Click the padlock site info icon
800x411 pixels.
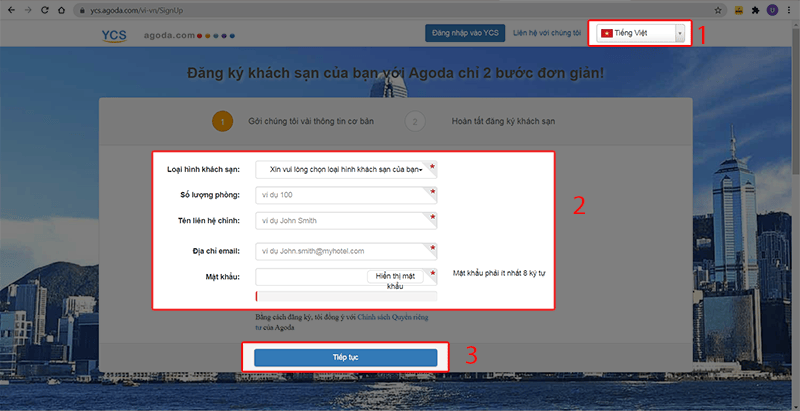pyautogui.click(x=82, y=10)
